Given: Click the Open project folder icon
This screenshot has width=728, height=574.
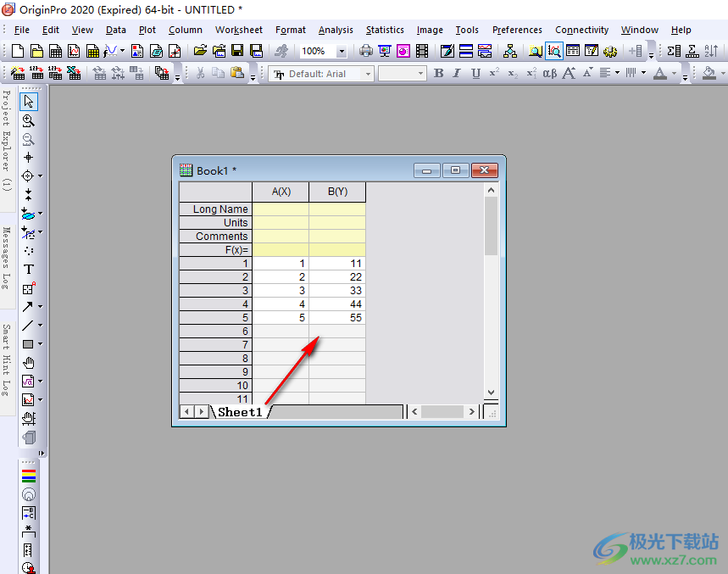Looking at the screenshot, I should pyautogui.click(x=201, y=51).
